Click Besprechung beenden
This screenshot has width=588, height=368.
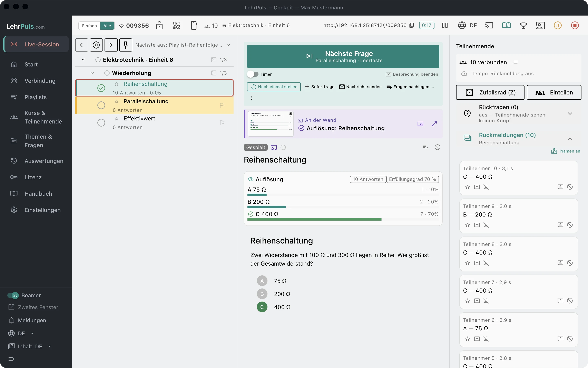412,74
